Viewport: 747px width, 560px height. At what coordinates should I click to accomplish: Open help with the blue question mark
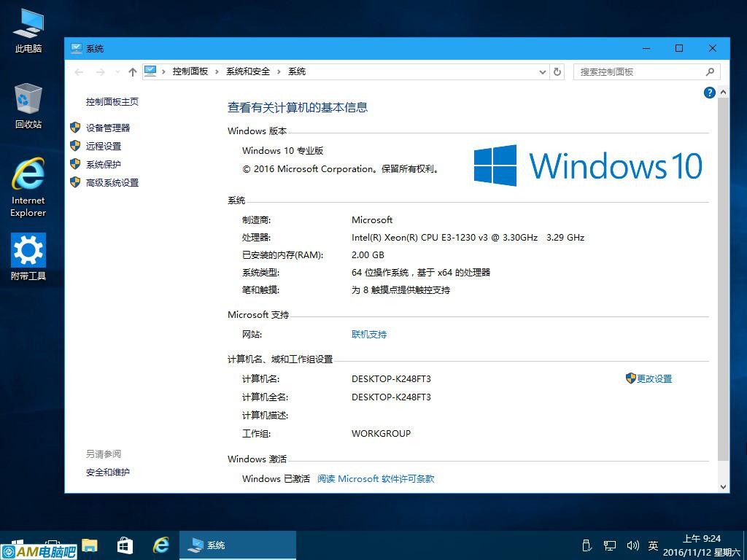709,93
